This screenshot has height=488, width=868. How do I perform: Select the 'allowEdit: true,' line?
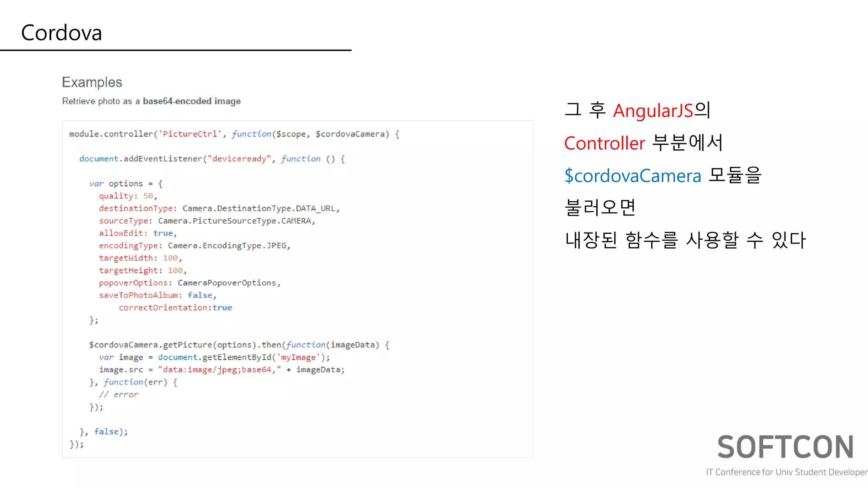click(x=138, y=233)
